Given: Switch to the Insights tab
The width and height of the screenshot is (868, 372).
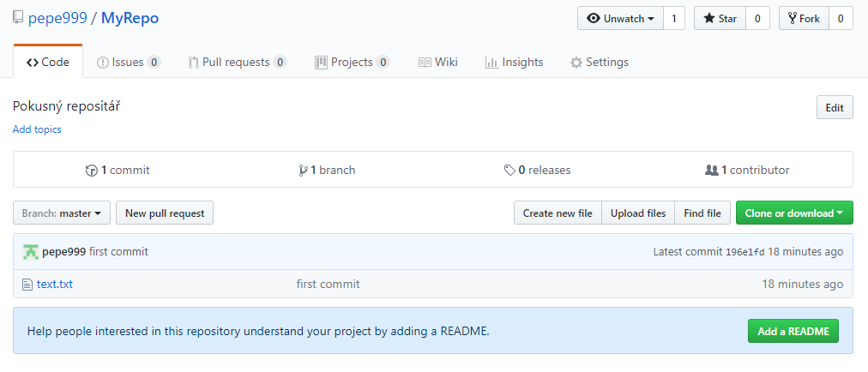Looking at the screenshot, I should pyautogui.click(x=515, y=62).
